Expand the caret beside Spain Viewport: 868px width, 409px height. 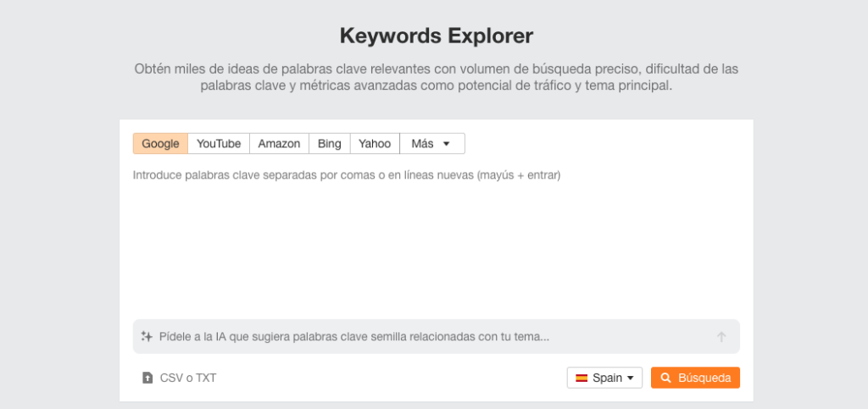(630, 379)
